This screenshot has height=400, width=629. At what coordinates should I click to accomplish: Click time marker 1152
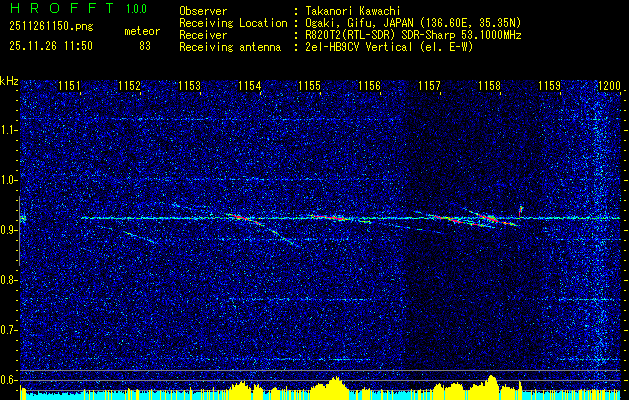[130, 85]
